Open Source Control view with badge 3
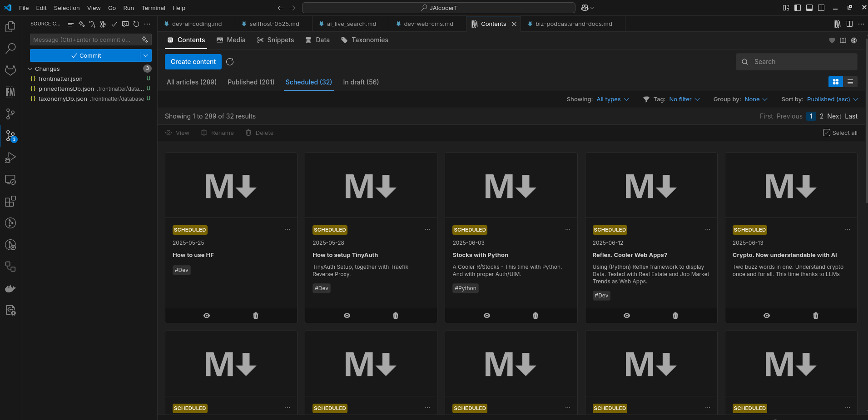This screenshot has width=868, height=420. coord(10,136)
